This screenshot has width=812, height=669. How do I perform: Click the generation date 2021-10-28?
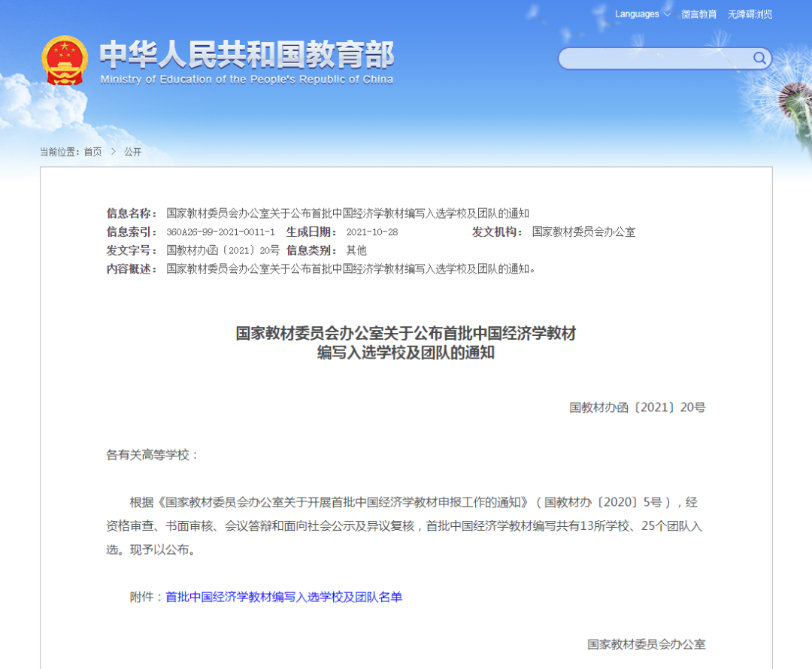[x=372, y=232]
